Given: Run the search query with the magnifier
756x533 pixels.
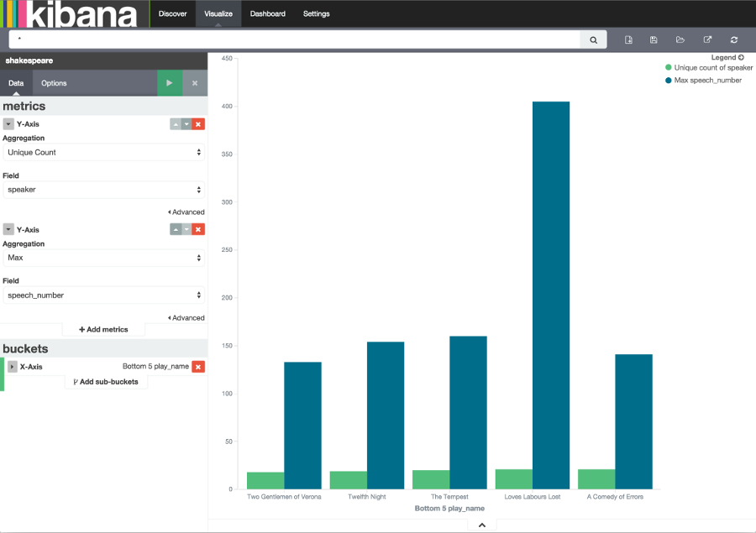Looking at the screenshot, I should click(x=593, y=39).
